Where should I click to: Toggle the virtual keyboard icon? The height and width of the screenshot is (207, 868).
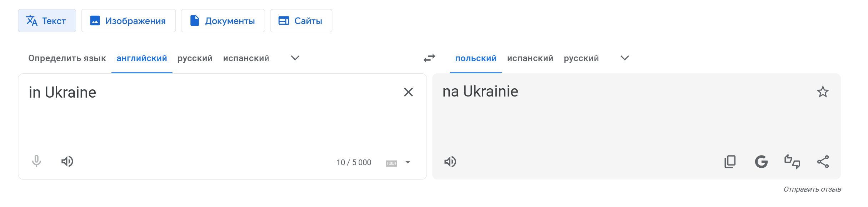coord(391,163)
